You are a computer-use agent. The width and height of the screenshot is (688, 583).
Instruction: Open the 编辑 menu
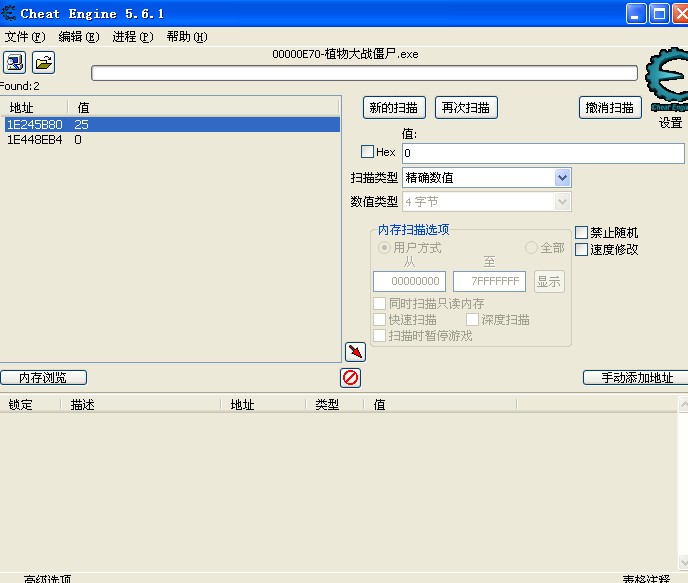click(x=79, y=37)
